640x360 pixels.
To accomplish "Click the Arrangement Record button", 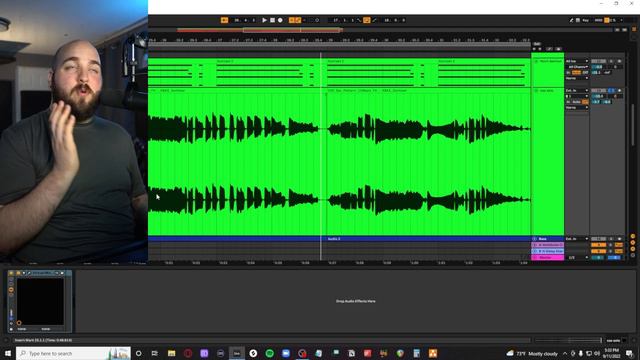I will 280,20.
